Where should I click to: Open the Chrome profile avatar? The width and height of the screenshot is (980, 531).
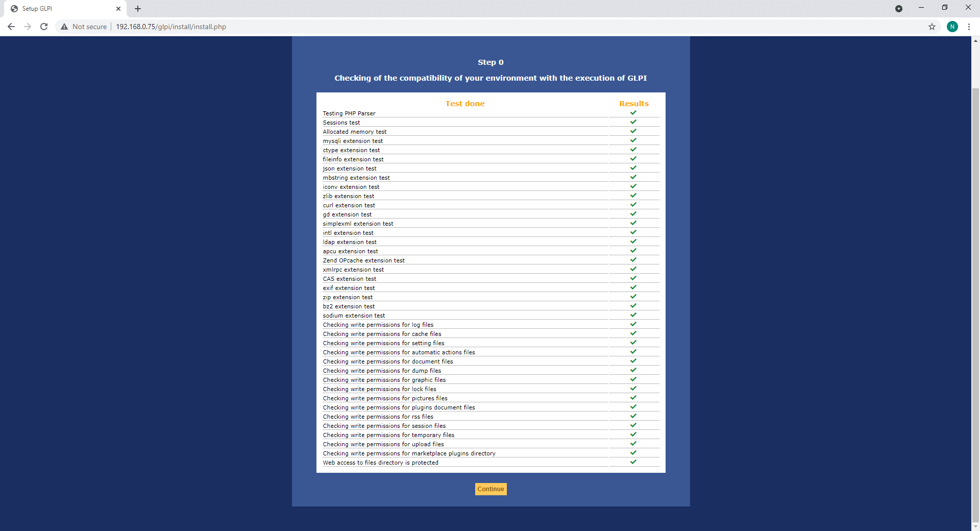coord(952,27)
